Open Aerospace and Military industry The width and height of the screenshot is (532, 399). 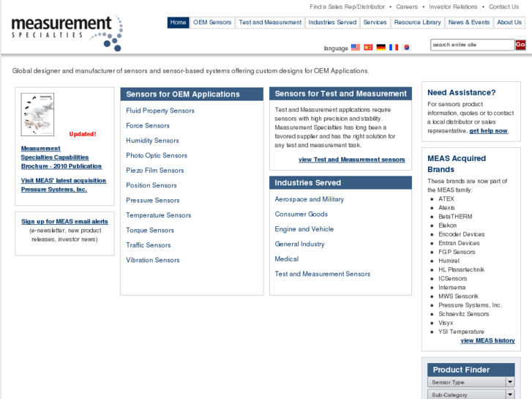click(309, 199)
